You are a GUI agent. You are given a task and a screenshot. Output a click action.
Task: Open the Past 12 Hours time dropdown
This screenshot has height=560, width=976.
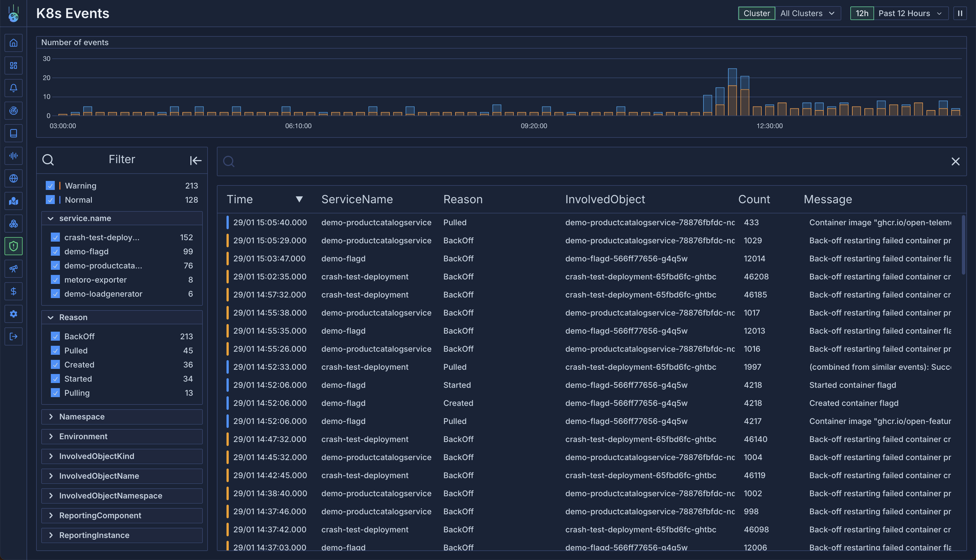[910, 14]
